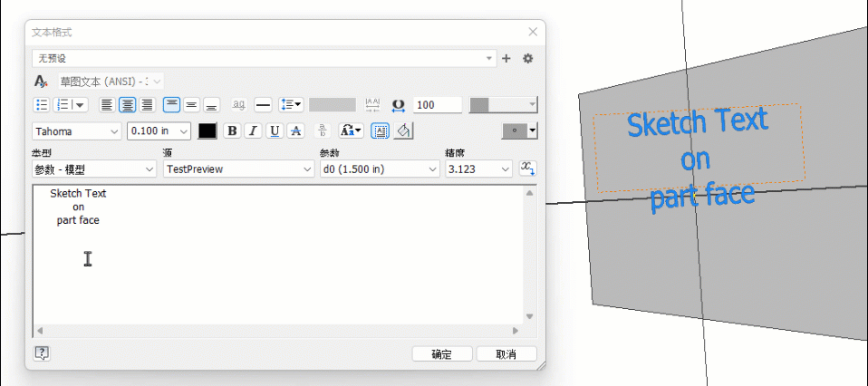Close the 文本格式 dialog

pyautogui.click(x=533, y=32)
